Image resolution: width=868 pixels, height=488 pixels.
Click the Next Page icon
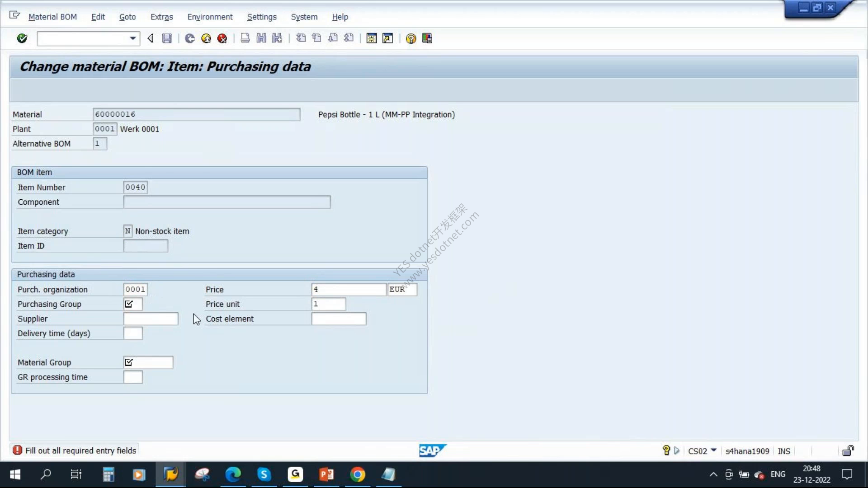click(x=333, y=38)
